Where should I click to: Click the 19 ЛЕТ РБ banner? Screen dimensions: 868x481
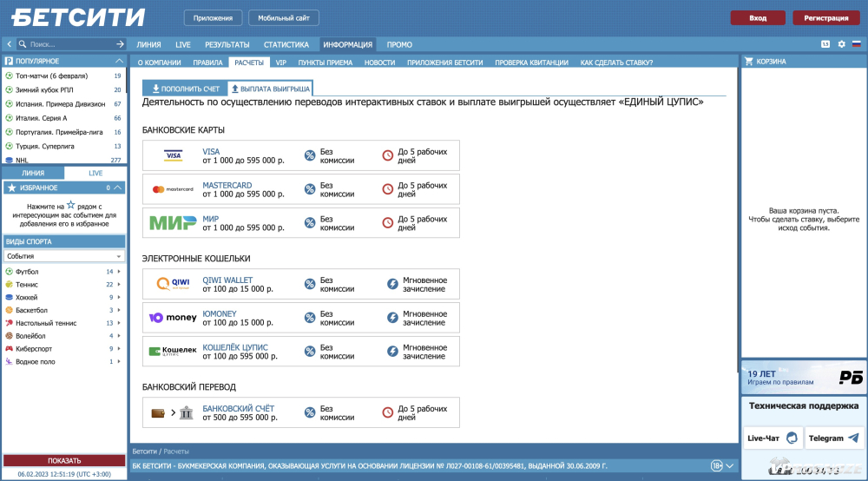click(x=804, y=377)
